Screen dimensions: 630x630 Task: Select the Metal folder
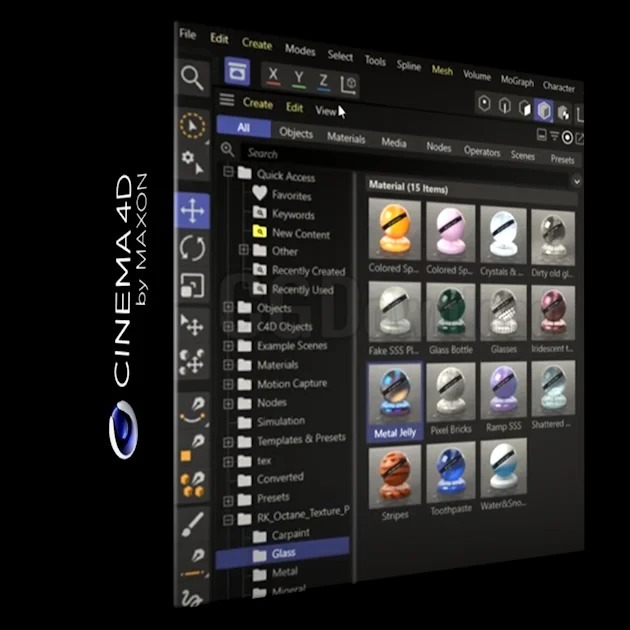[x=275, y=573]
